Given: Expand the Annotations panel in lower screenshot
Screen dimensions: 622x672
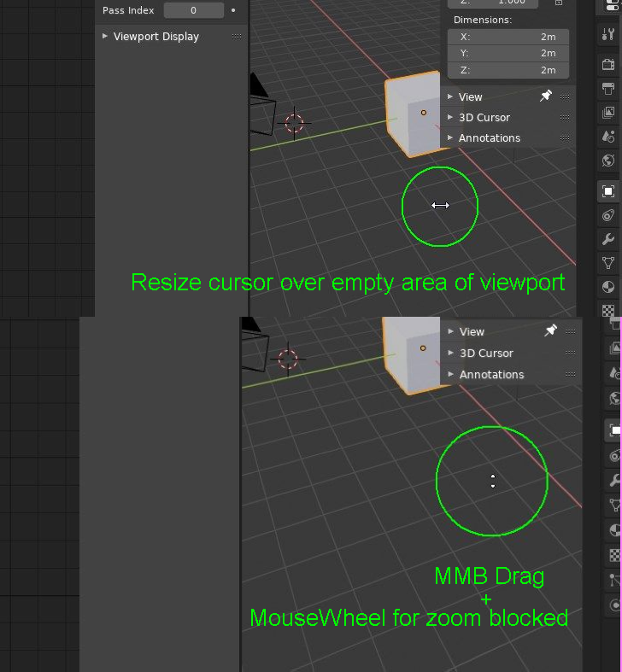Looking at the screenshot, I should pyautogui.click(x=450, y=374).
